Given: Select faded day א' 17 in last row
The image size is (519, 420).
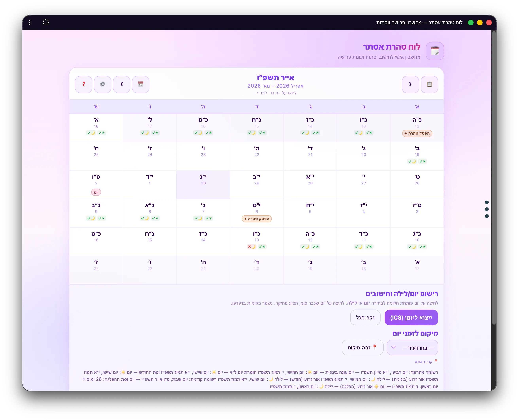Looking at the screenshot, I should (417, 270).
